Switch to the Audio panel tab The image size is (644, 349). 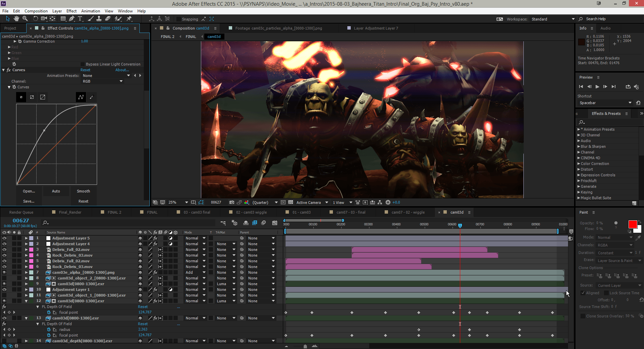coord(605,28)
